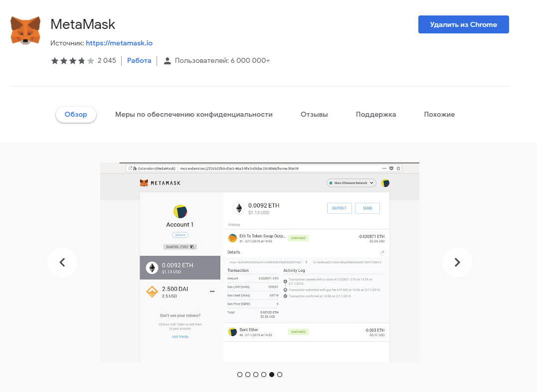Open the Main Ethereum Network dropdown
The height and width of the screenshot is (392, 537).
[x=352, y=183]
